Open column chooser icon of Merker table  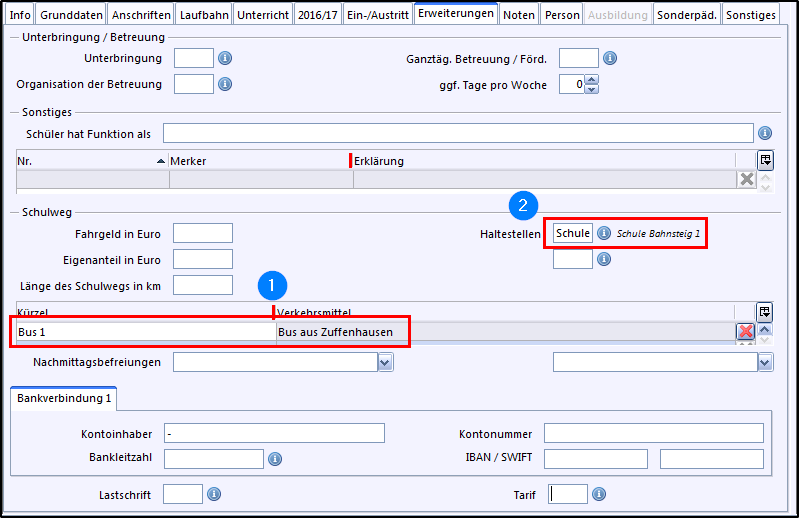click(x=765, y=160)
